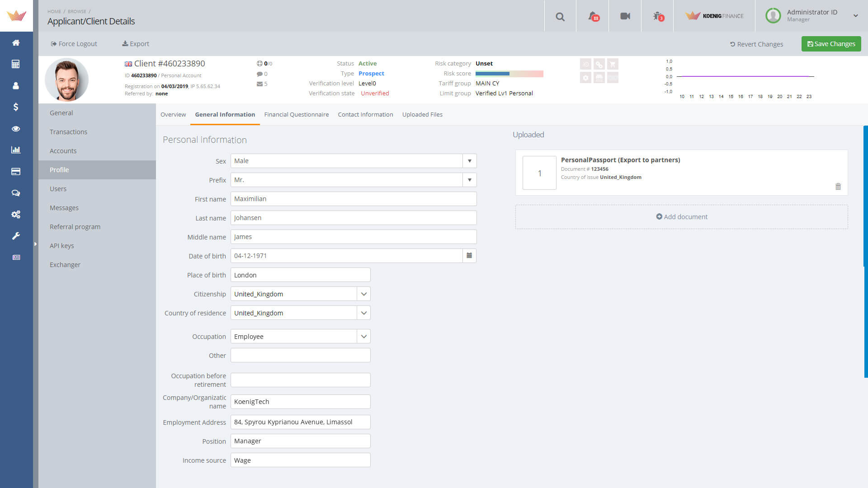Click the envelope messages count icon
Image resolution: width=868 pixels, height=488 pixels.
click(x=259, y=84)
